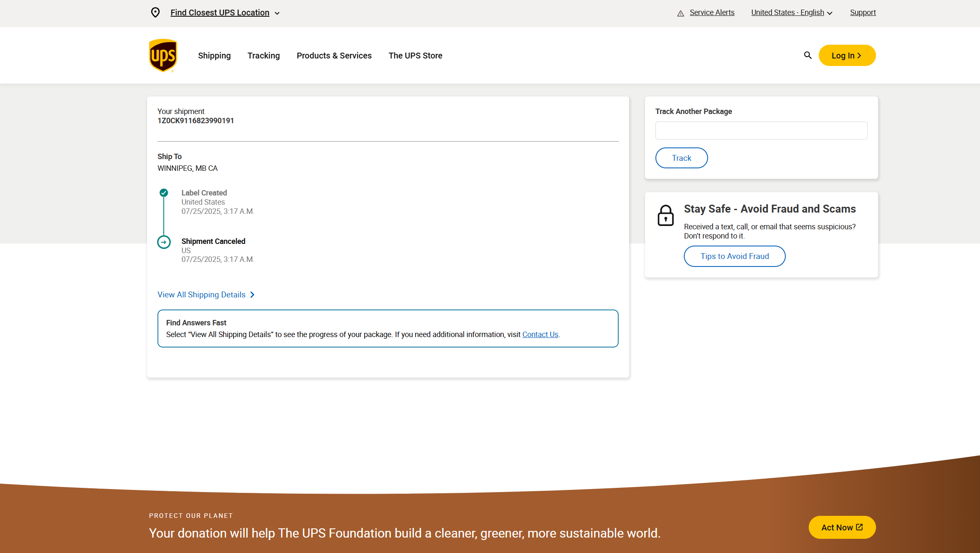
Task: Open the Tracking menu
Action: point(264,56)
